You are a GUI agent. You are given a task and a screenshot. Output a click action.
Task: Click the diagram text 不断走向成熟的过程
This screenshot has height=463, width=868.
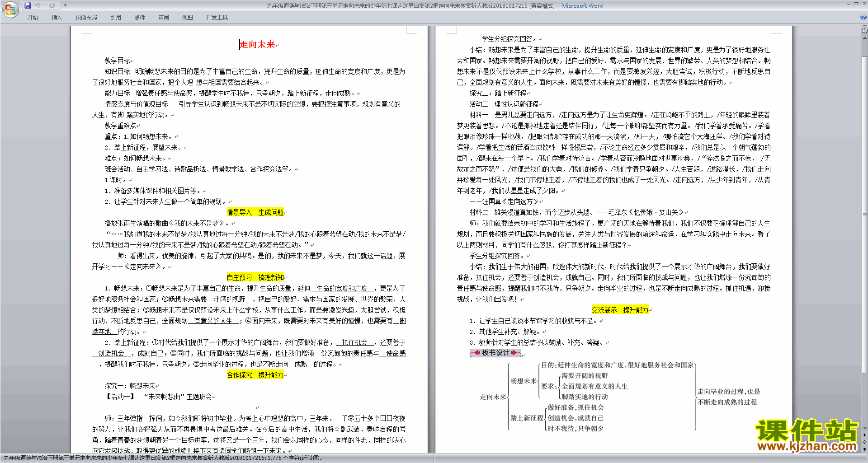[x=727, y=402]
